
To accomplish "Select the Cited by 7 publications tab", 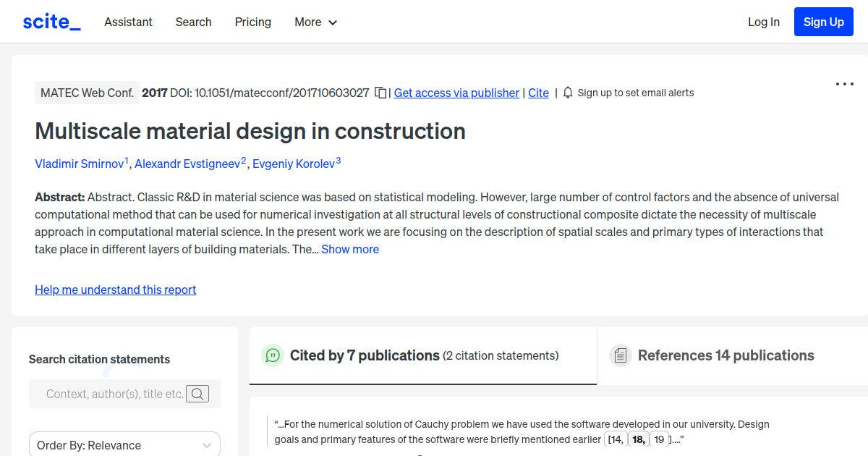I will click(x=365, y=355).
